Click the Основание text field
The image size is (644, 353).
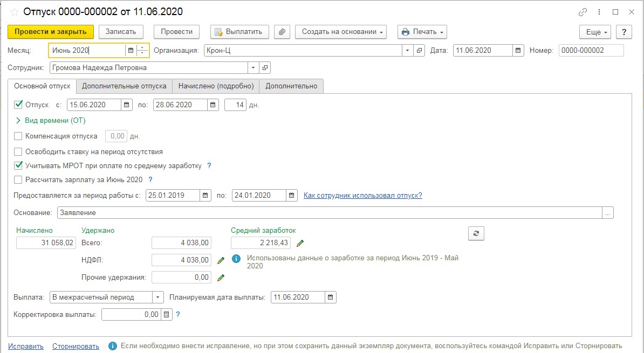click(x=329, y=213)
